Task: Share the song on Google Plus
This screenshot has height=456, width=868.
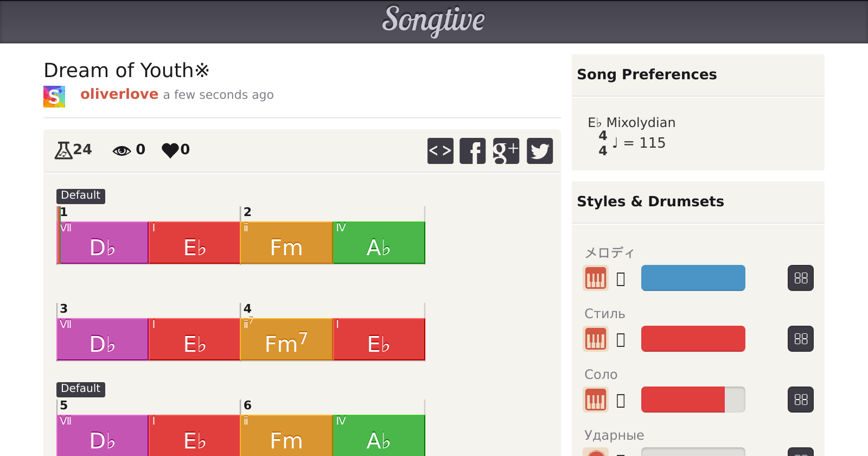Action: (506, 151)
